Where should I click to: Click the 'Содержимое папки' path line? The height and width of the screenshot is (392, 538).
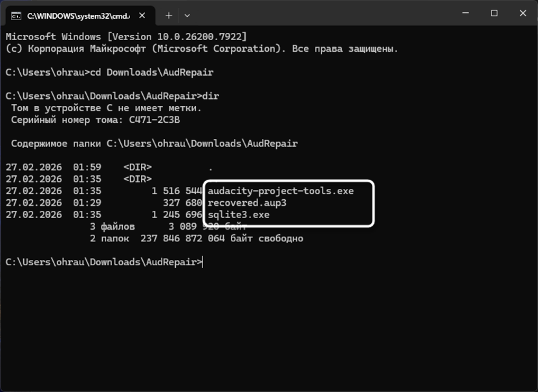(x=155, y=144)
